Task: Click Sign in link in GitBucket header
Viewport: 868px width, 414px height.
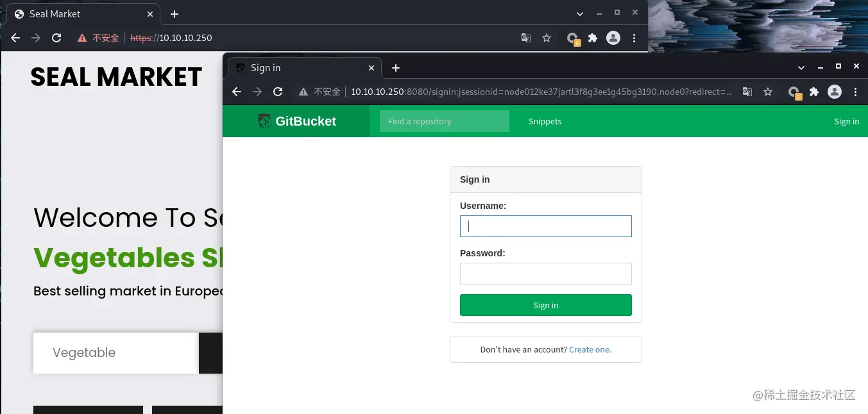Action: (847, 121)
